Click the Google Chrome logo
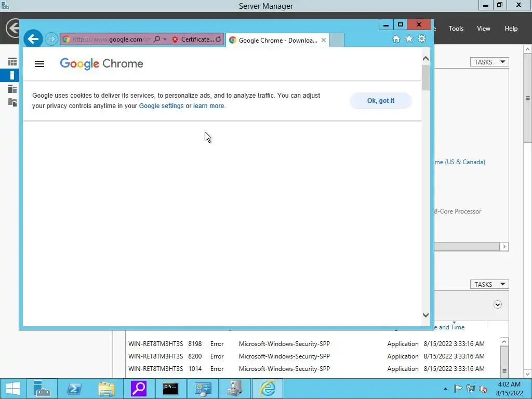The width and height of the screenshot is (532, 399). 101,63
